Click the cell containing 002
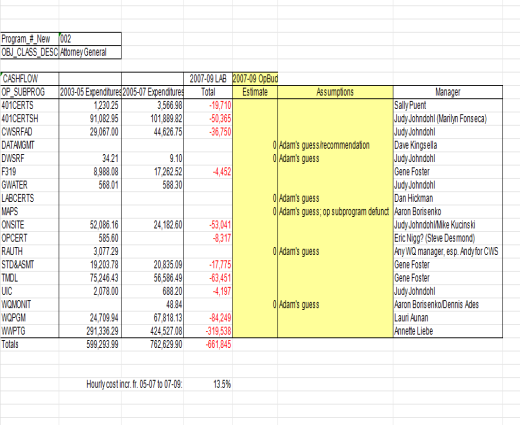The width and height of the screenshot is (520, 426). (90, 39)
